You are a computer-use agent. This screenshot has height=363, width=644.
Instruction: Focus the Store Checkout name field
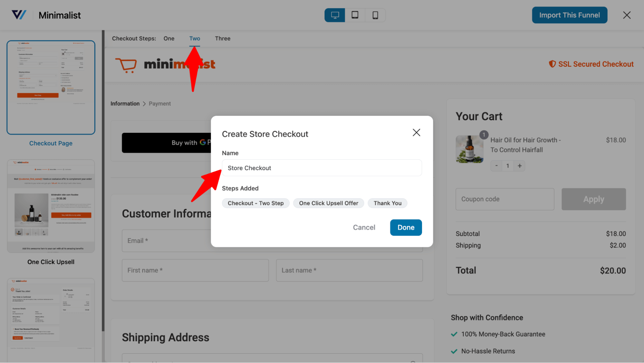(322, 168)
